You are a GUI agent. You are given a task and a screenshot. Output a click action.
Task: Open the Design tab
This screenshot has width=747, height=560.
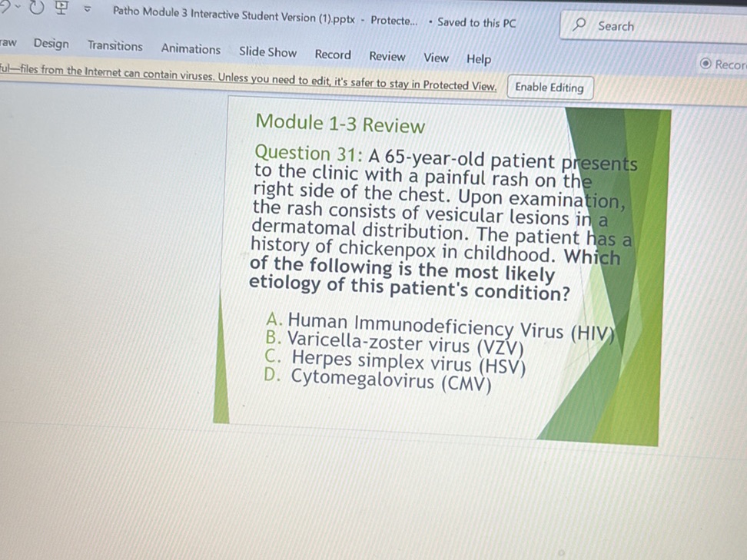(x=51, y=45)
